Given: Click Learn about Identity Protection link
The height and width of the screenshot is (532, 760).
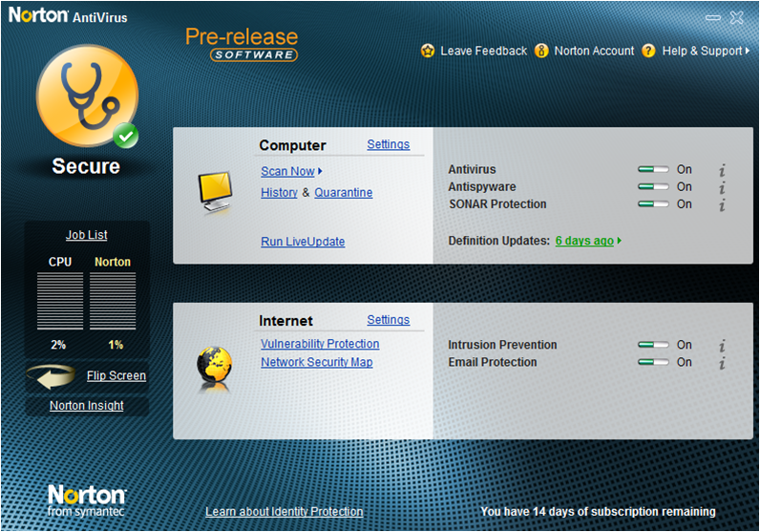Looking at the screenshot, I should [284, 512].
